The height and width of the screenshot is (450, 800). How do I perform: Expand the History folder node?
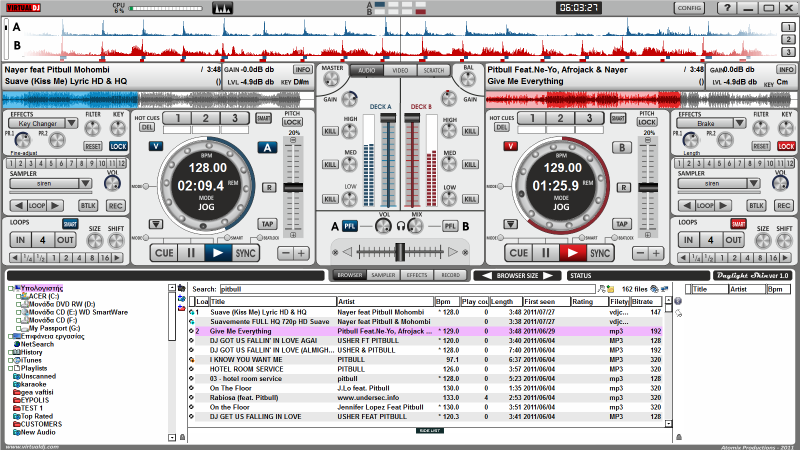11,353
